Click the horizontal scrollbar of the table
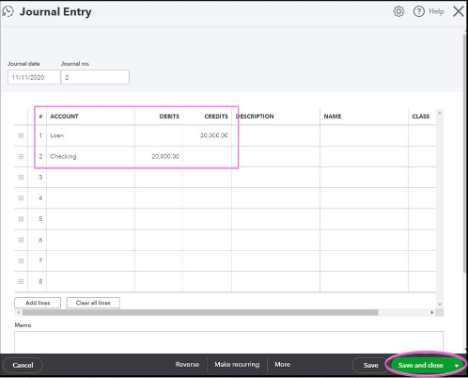468x378 pixels. point(200,313)
